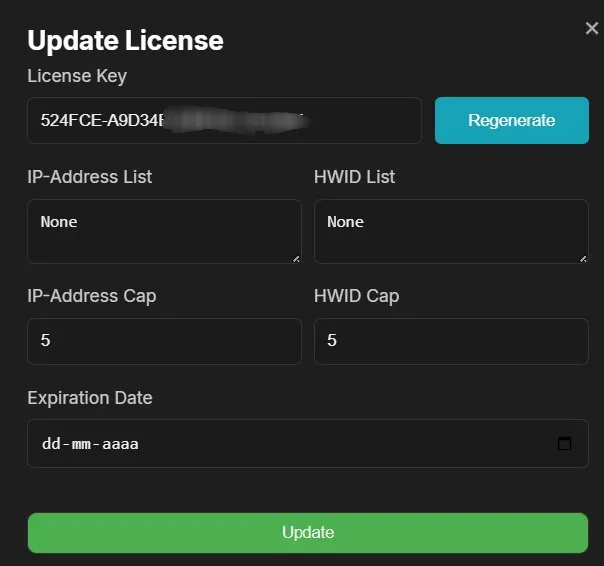Click inside the IP-Address List textarea

click(x=164, y=231)
